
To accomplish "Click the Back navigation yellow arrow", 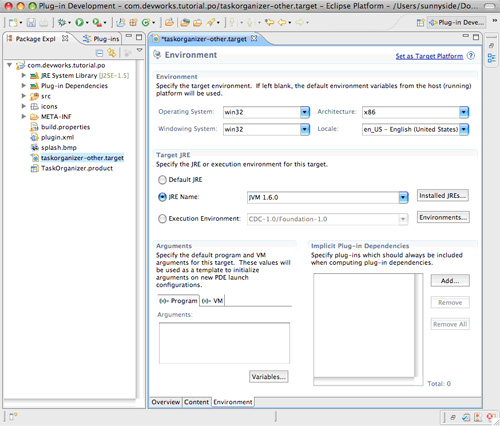I will [x=282, y=22].
